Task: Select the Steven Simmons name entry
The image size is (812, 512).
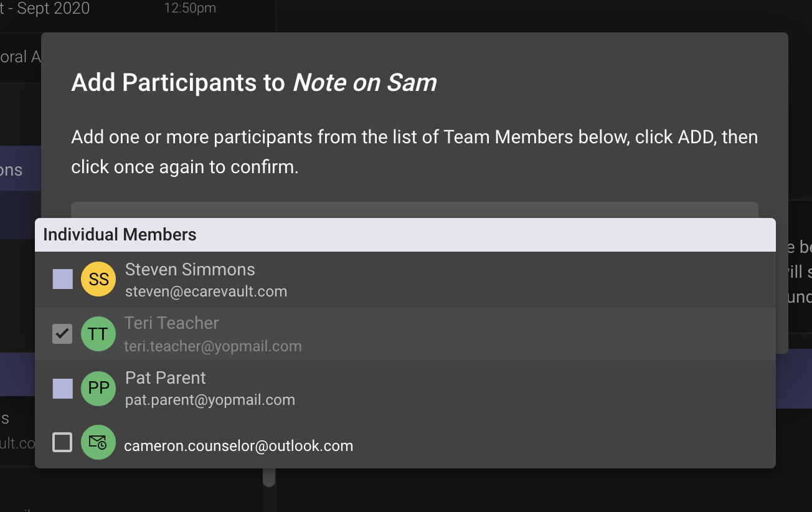Action: coord(190,270)
